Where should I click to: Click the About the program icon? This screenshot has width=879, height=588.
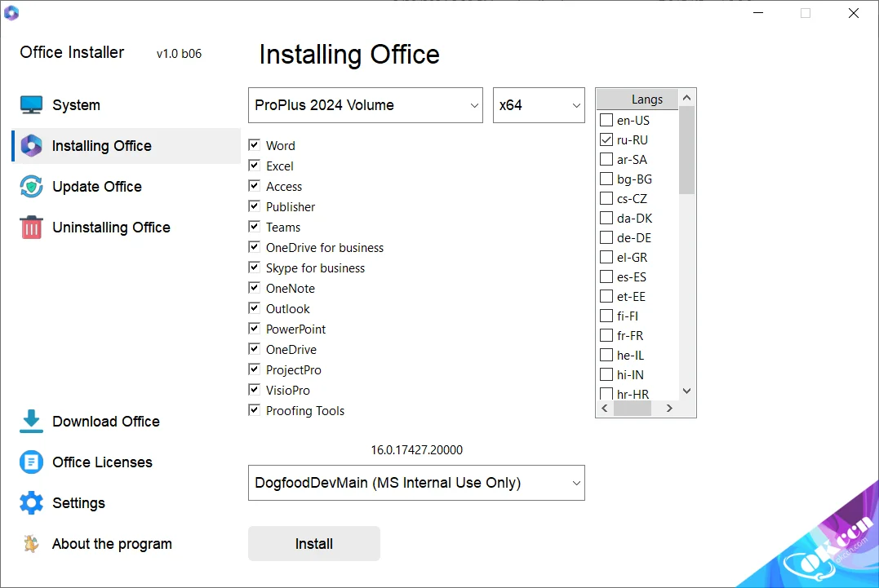[x=31, y=544]
